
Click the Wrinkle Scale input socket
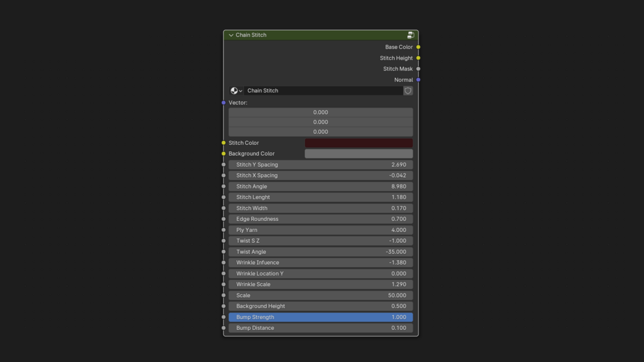[224, 284]
